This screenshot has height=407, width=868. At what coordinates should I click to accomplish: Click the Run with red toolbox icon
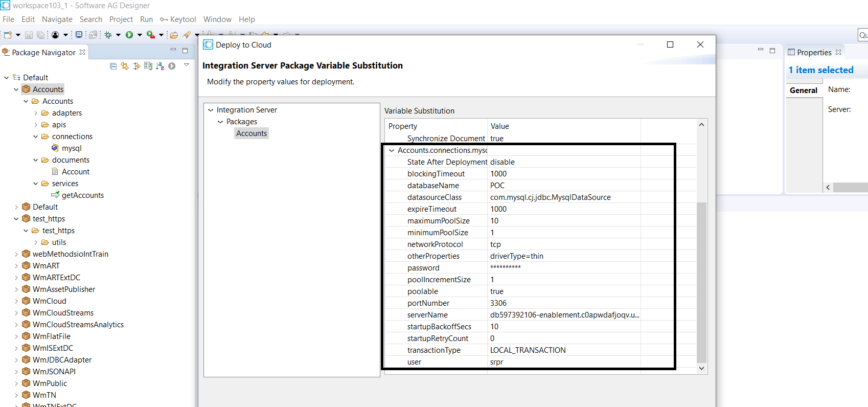pyautogui.click(x=150, y=35)
